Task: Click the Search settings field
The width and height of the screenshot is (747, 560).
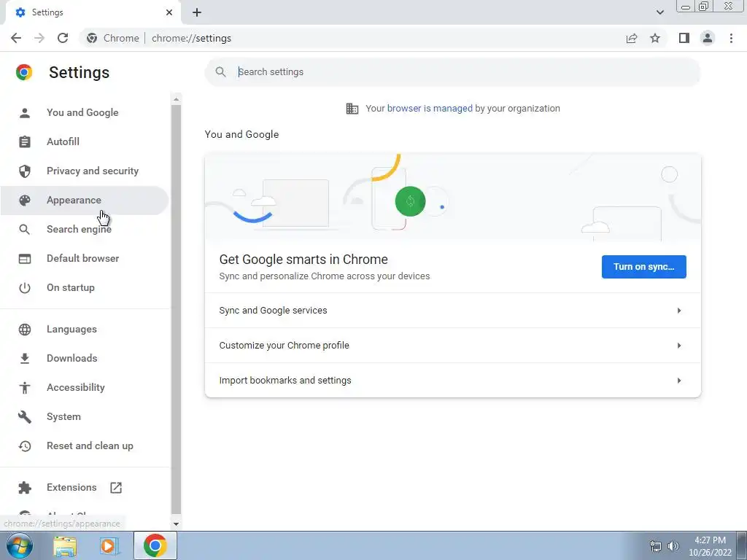Action: pos(452,72)
